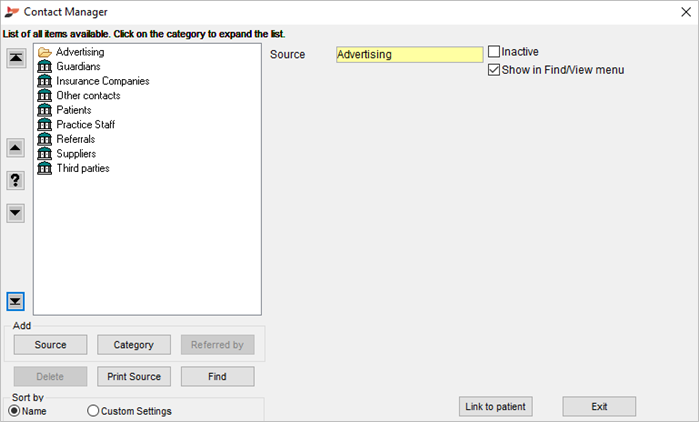Choose the Name sort radio button
This screenshot has height=422, width=699.
click(14, 410)
